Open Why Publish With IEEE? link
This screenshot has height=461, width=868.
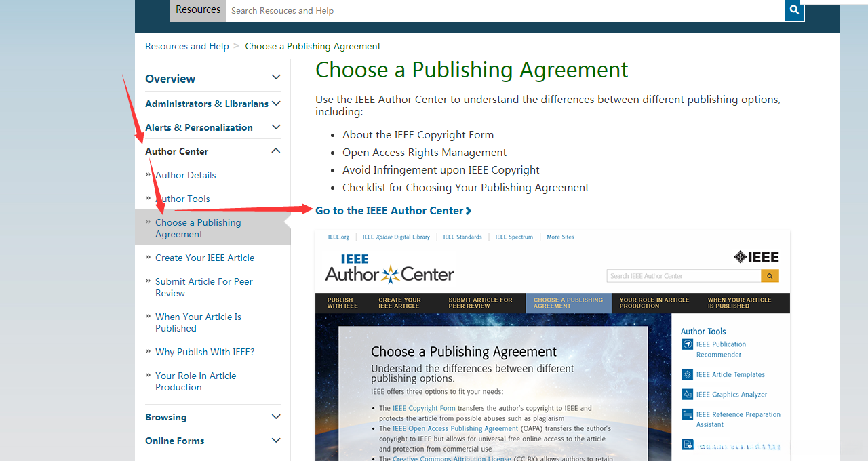tap(205, 352)
